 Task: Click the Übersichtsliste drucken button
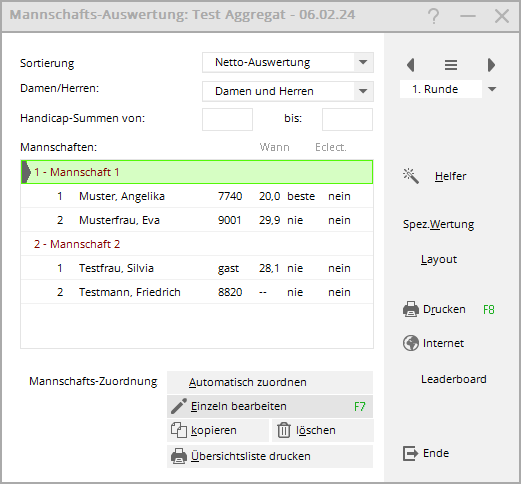[270, 456]
